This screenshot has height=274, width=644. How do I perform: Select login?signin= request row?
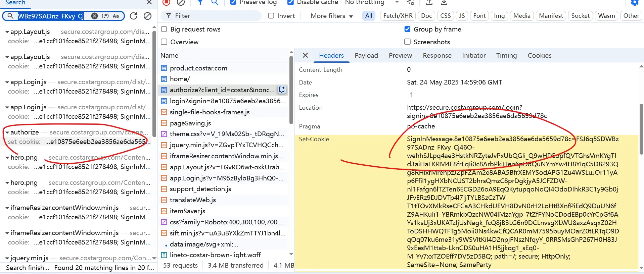(223, 101)
